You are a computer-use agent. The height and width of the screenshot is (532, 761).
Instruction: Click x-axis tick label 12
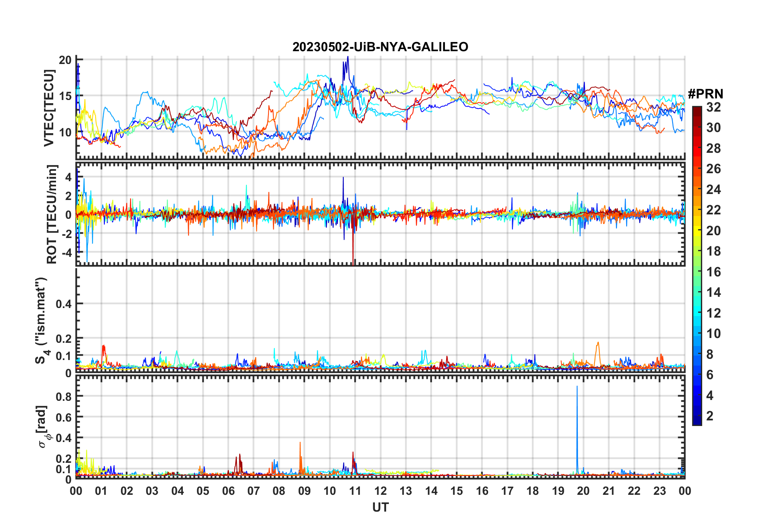[x=380, y=491]
